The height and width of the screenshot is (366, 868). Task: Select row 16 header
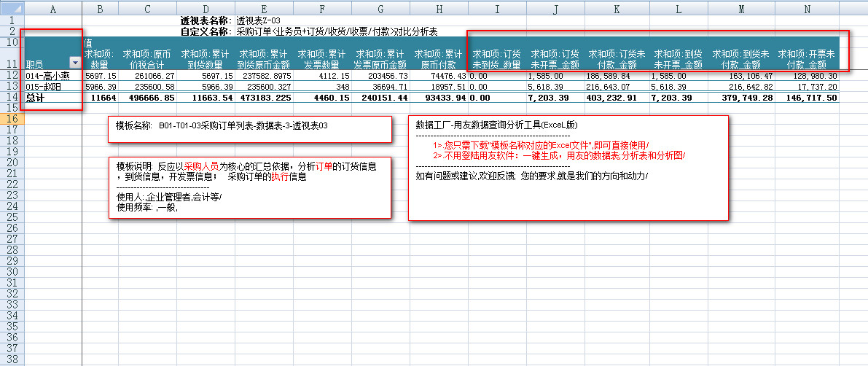coord(12,118)
